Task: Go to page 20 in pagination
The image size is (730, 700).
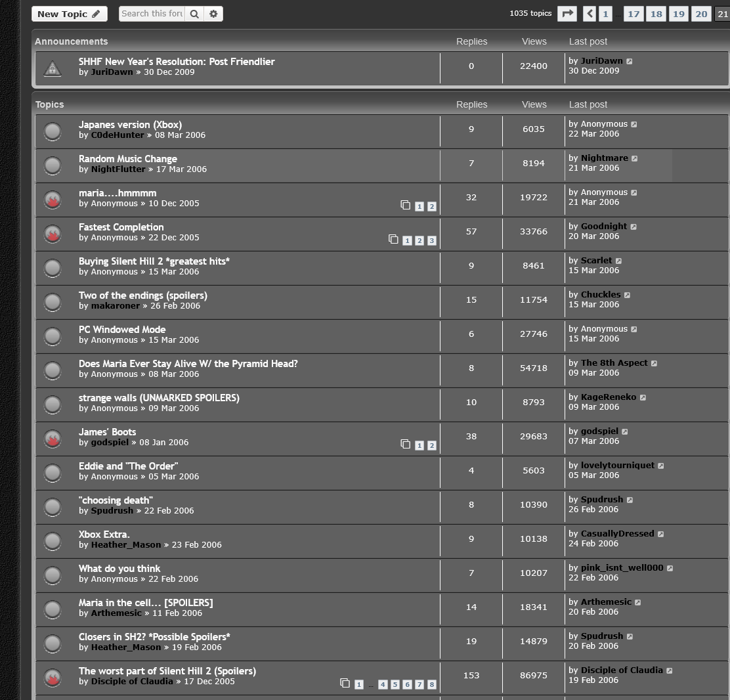Action: tap(702, 14)
